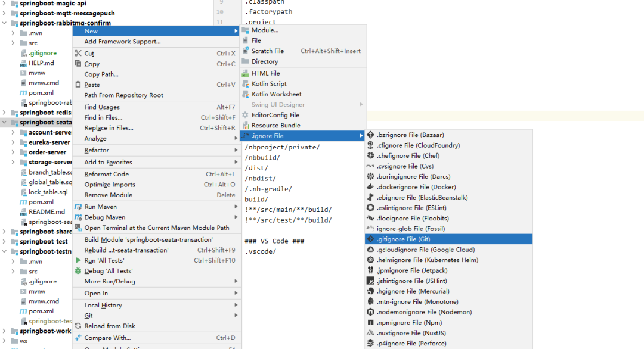Click editor line number 10 in gutter
Screen dimensions: 644x349
(219, 12)
